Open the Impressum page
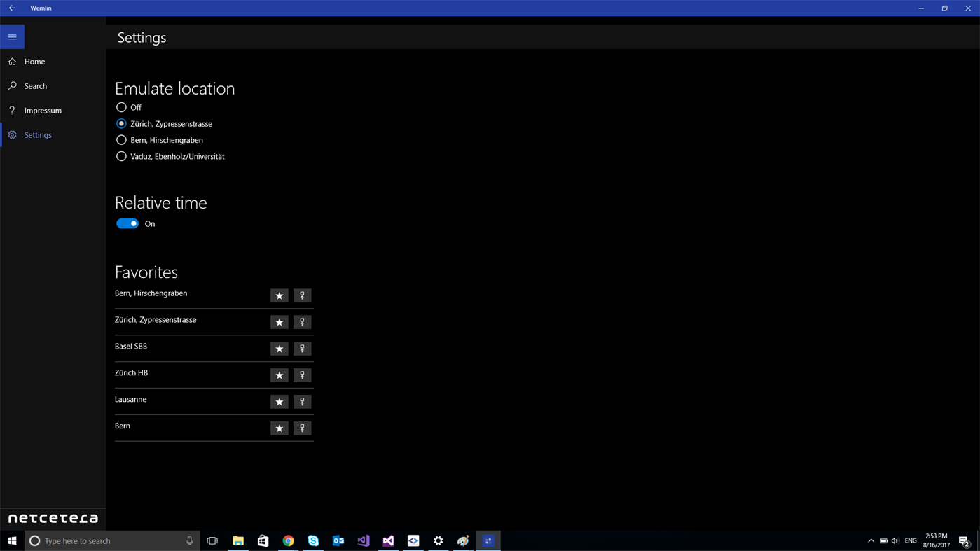This screenshot has height=551, width=980. click(x=43, y=110)
